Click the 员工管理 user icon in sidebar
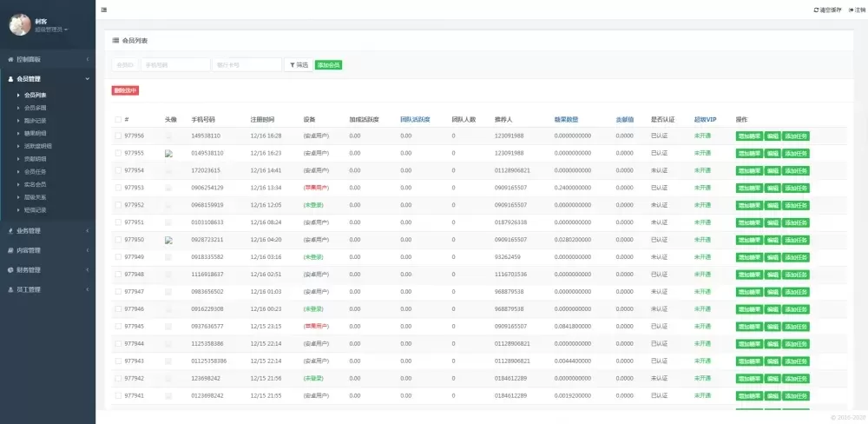The width and height of the screenshot is (868, 424). point(10,289)
